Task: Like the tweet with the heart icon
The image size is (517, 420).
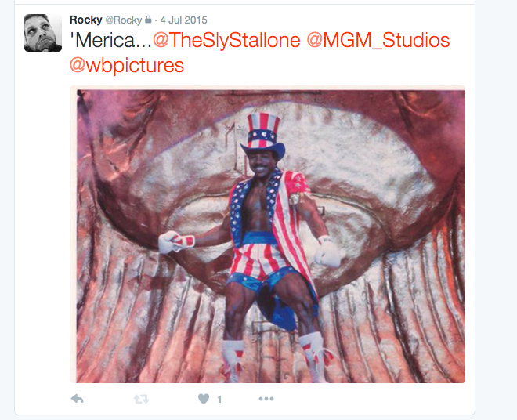Action: click(x=204, y=399)
